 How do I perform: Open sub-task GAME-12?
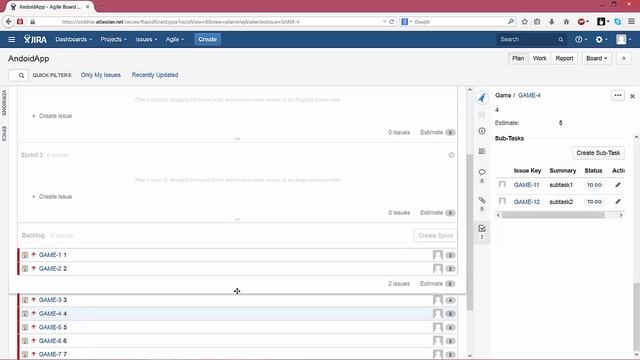tap(527, 202)
